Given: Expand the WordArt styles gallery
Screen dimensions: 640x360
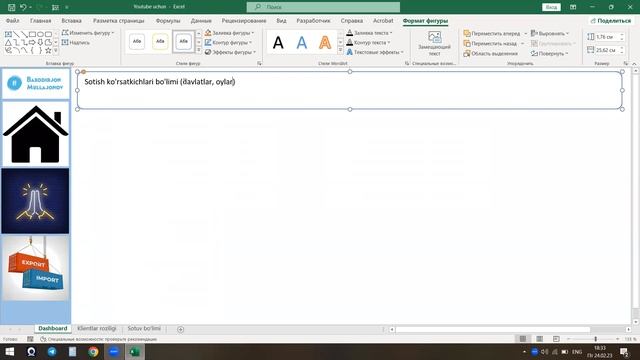Looking at the screenshot, I should [340, 50].
